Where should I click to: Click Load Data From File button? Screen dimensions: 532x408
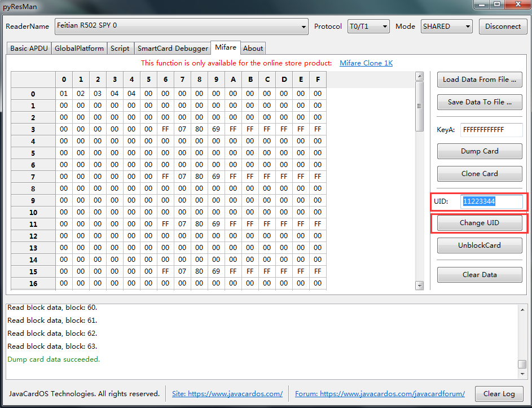point(479,80)
